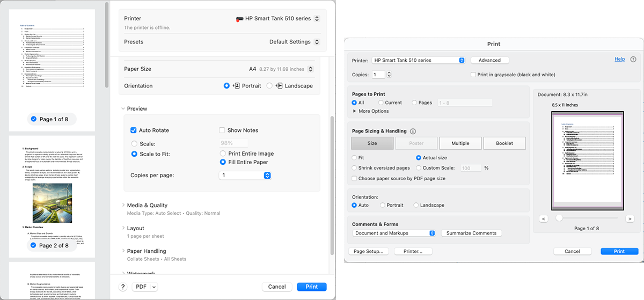Click the HP printer icon in macOS print sheet
644x300 pixels.
(x=240, y=19)
